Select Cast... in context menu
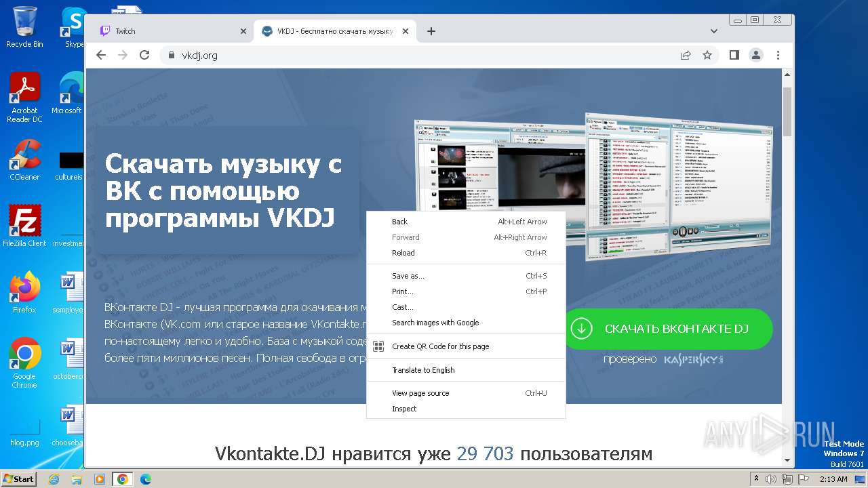Image resolution: width=868 pixels, height=488 pixels. 466,307
